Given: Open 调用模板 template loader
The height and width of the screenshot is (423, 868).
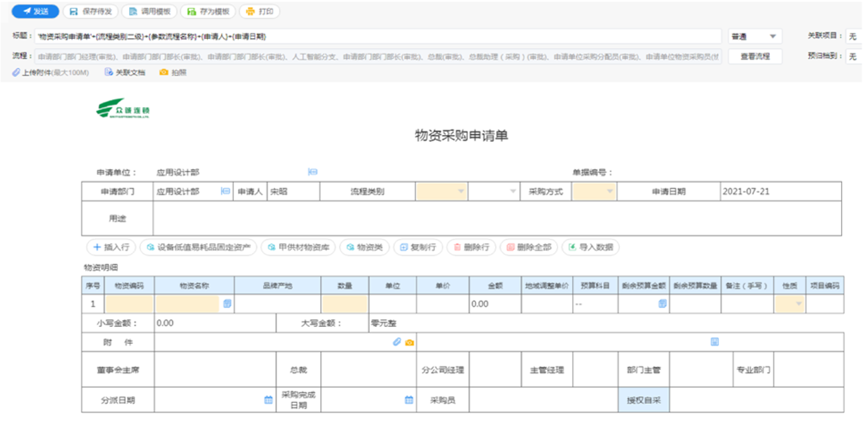Looking at the screenshot, I should [x=149, y=11].
